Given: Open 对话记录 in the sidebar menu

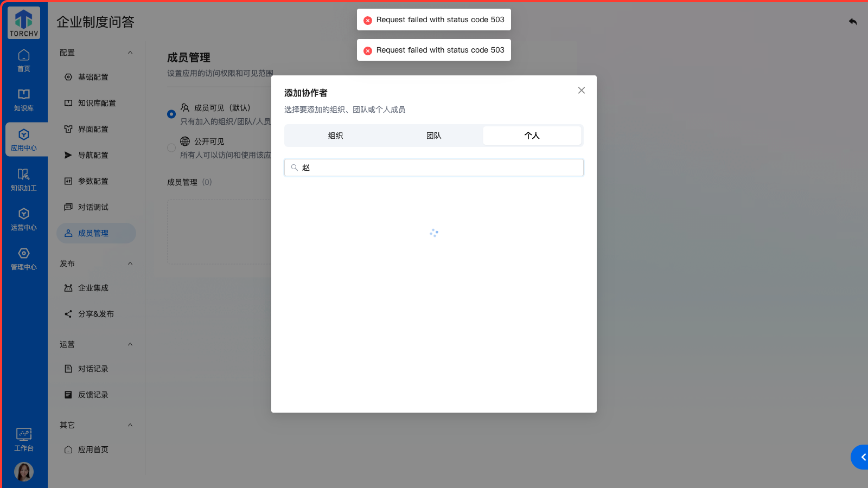Looking at the screenshot, I should (x=93, y=369).
